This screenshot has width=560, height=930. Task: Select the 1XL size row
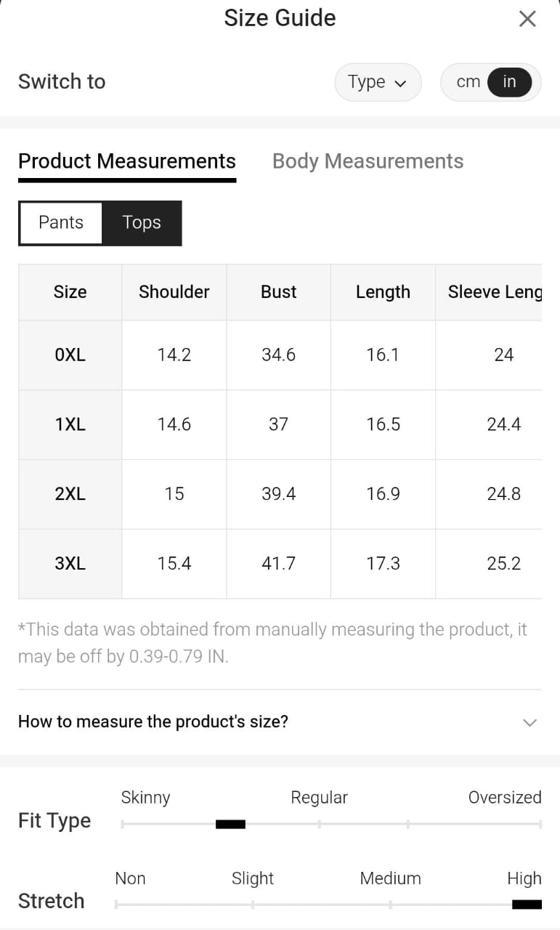70,425
